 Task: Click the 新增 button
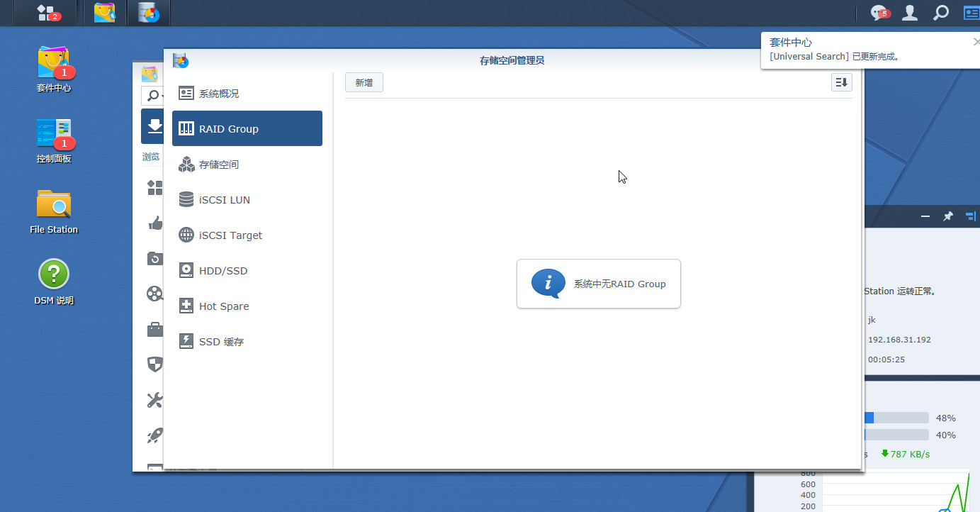(x=364, y=83)
